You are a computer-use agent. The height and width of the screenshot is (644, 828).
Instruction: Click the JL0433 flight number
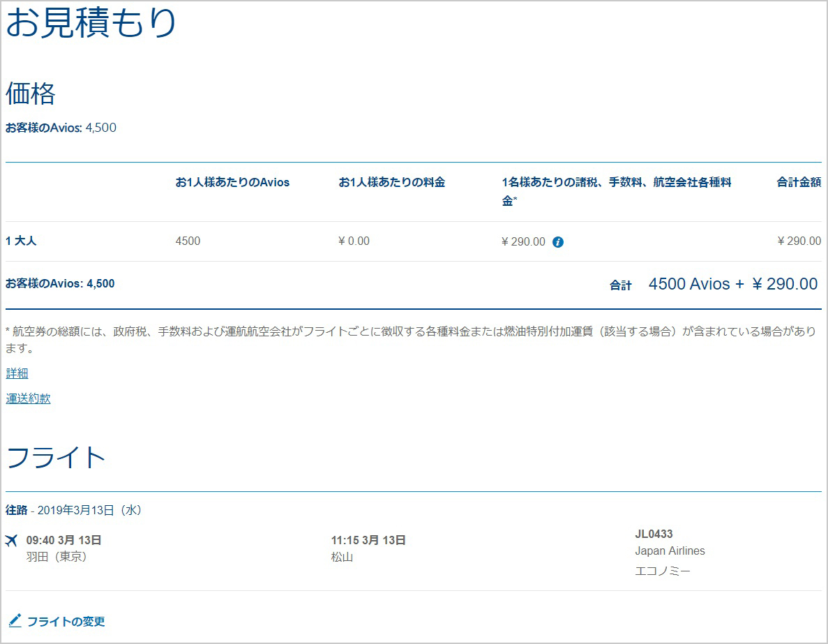point(654,534)
